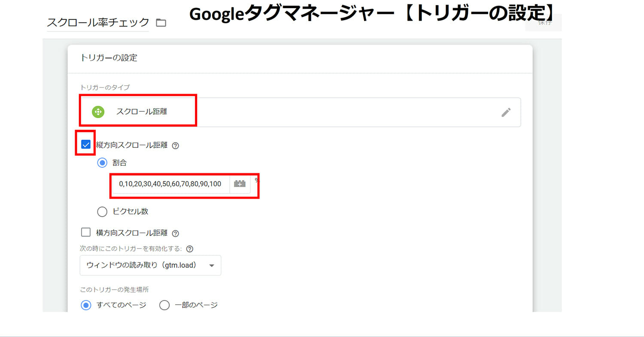
Task: Click help icon next to 横方向スクロール距離
Action: tap(175, 233)
